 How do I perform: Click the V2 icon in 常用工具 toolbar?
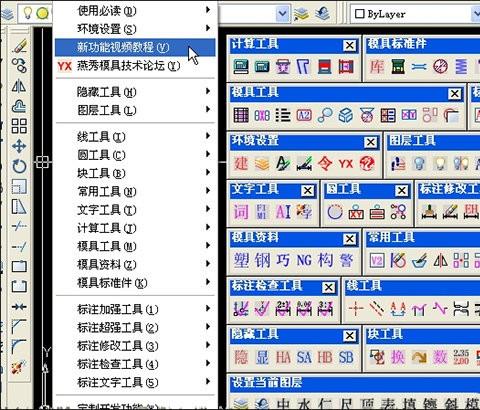coord(377,260)
